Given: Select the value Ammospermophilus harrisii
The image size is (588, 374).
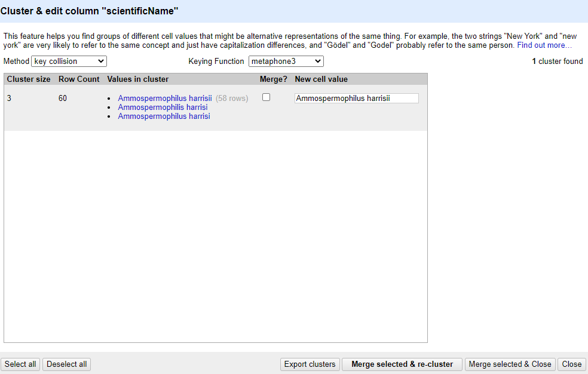Looking at the screenshot, I should 164,98.
